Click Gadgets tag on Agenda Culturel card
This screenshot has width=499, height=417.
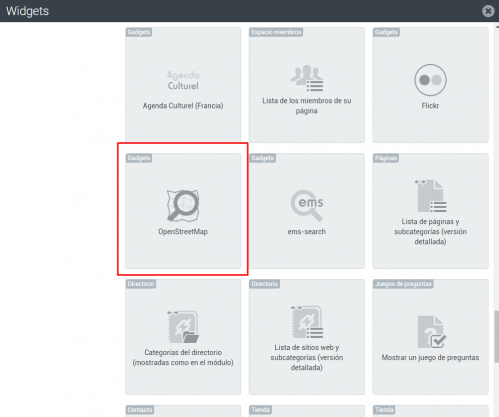tap(139, 32)
